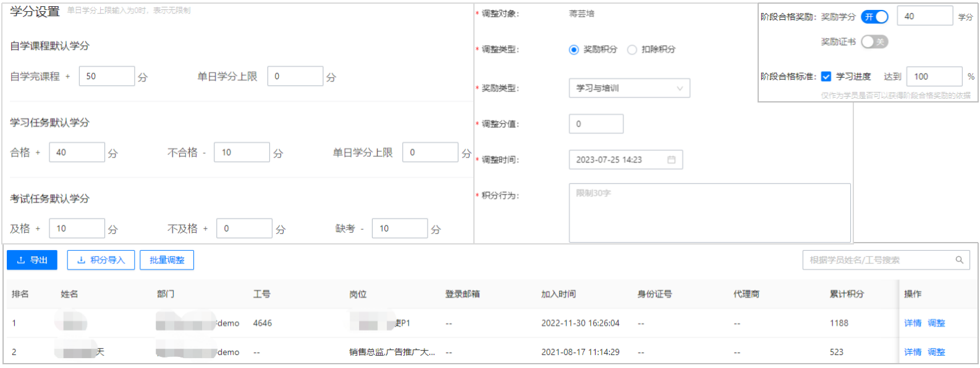This screenshot has height=368, width=980.
Task: Click 调整 link for rank 2
Action: coord(936,352)
